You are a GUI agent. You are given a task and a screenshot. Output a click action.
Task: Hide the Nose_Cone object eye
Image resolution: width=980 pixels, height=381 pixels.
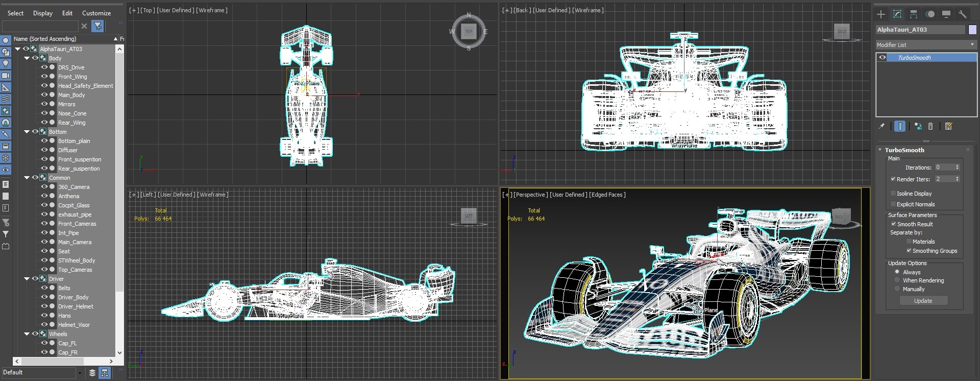tap(44, 113)
